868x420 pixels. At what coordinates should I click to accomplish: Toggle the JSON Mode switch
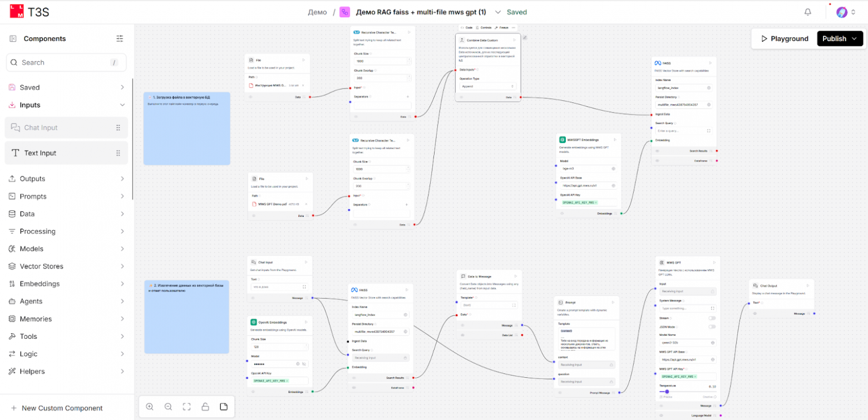tap(712, 327)
